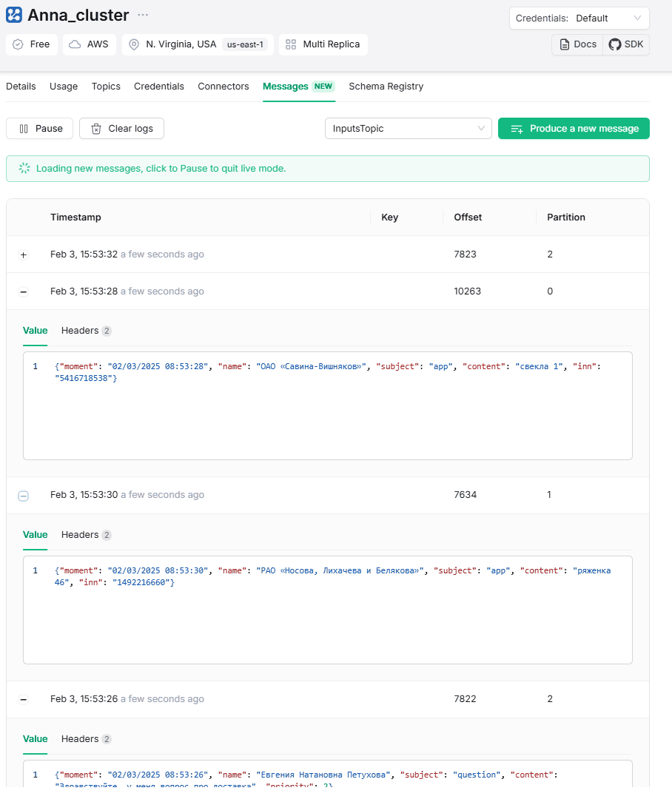
Task: Pause live message loading
Action: [40, 129]
